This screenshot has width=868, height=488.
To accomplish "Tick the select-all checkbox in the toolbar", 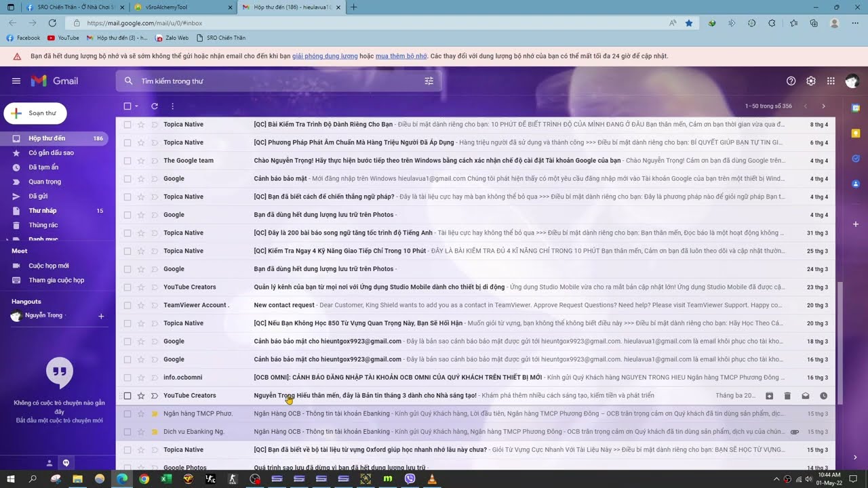I will click(x=127, y=106).
